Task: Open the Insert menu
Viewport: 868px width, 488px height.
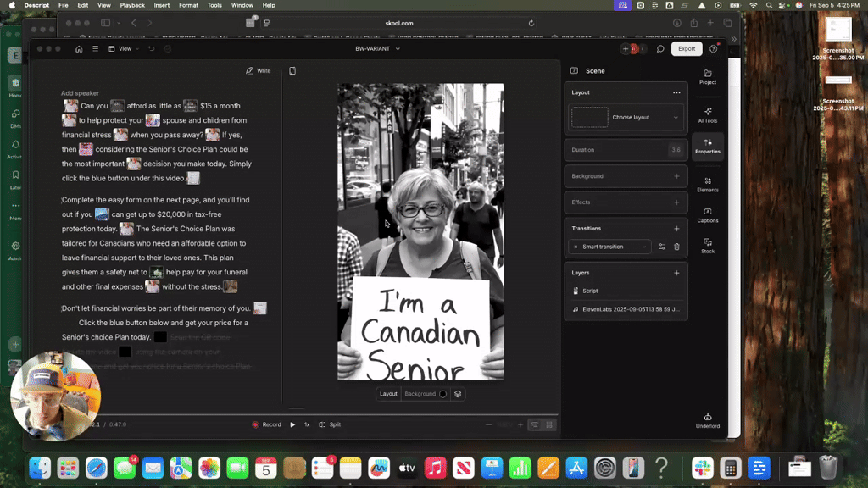Action: pos(162,5)
